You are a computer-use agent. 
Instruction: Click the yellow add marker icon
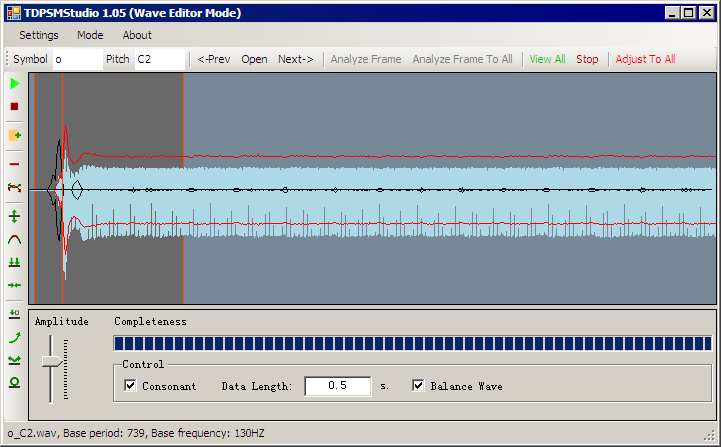(15, 135)
